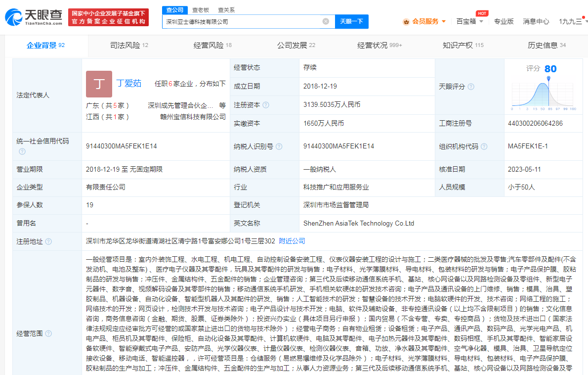Open the 公司发展 tab
This screenshot has width=588, height=375.
[x=296, y=46]
